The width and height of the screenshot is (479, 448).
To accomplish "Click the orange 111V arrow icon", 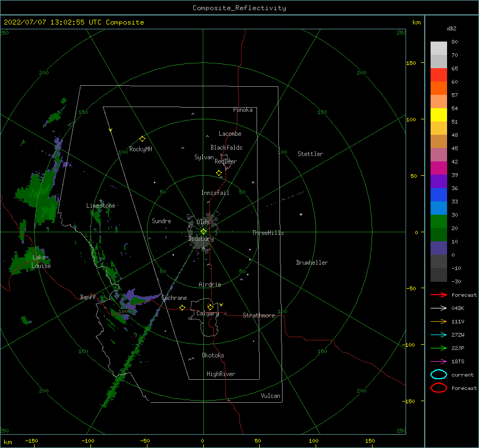I will click(x=439, y=321).
